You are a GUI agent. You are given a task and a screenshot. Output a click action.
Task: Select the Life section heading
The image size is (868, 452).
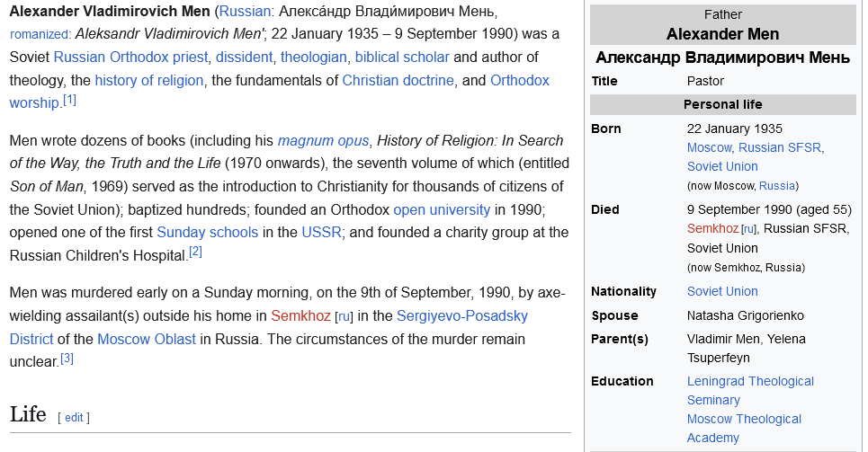click(28, 414)
